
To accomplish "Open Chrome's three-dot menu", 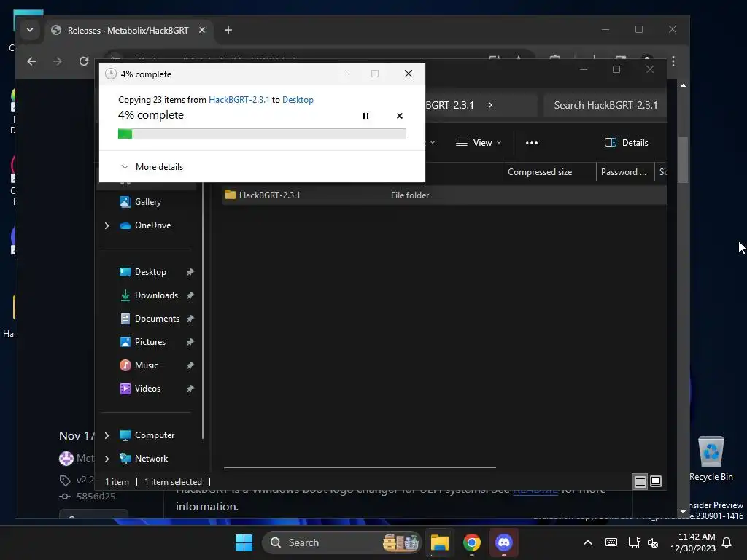I will click(673, 61).
